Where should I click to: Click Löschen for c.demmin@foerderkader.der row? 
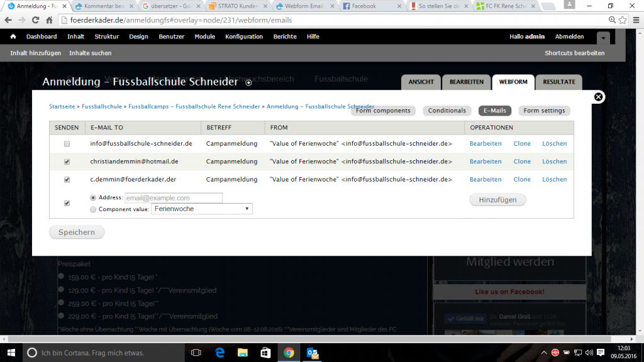[554, 179]
